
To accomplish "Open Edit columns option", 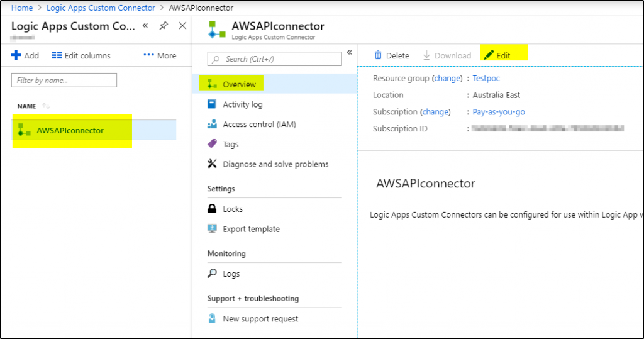I will pos(81,55).
